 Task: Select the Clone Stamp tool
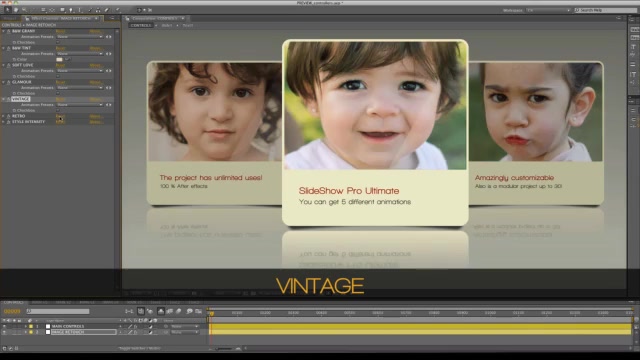click(98, 10)
